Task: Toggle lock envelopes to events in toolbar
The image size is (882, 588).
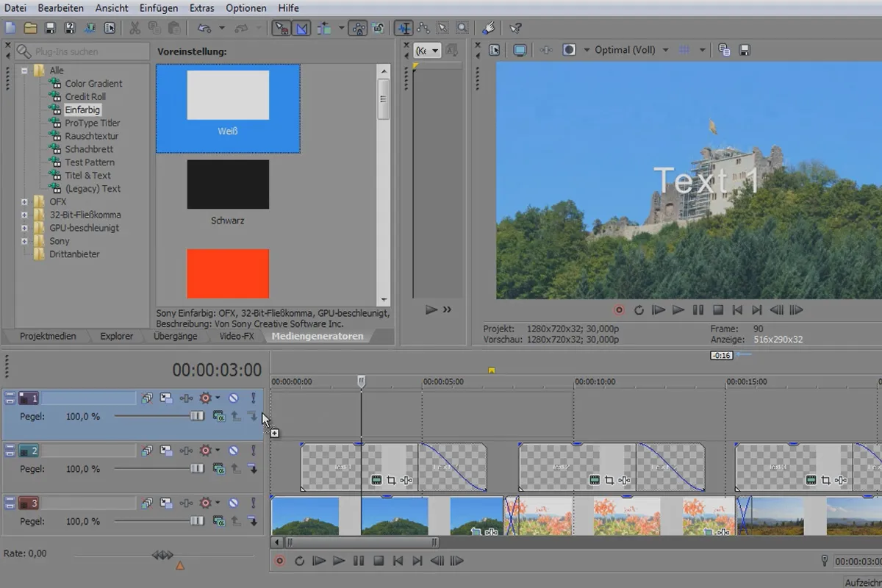Action: [x=359, y=28]
